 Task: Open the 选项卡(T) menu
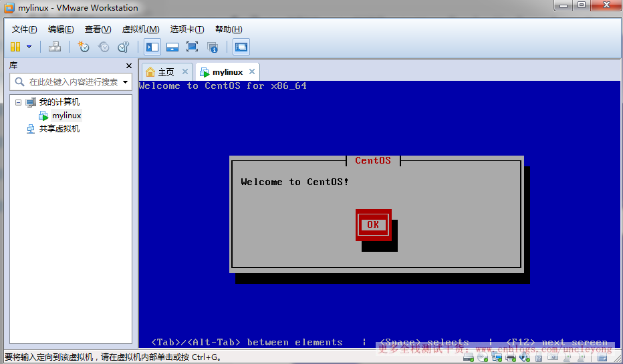[x=187, y=29]
